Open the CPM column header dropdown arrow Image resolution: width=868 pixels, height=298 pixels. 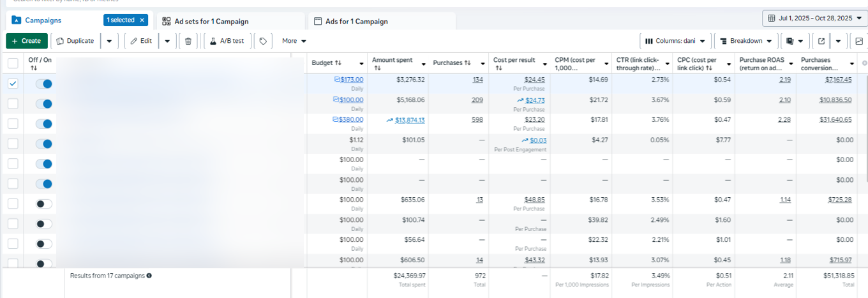(606, 64)
